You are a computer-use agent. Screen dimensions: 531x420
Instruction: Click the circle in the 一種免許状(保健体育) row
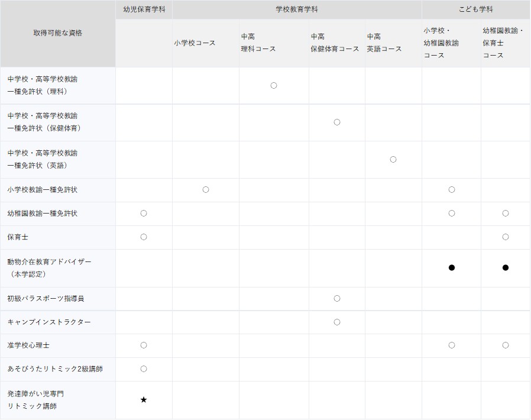337,122
